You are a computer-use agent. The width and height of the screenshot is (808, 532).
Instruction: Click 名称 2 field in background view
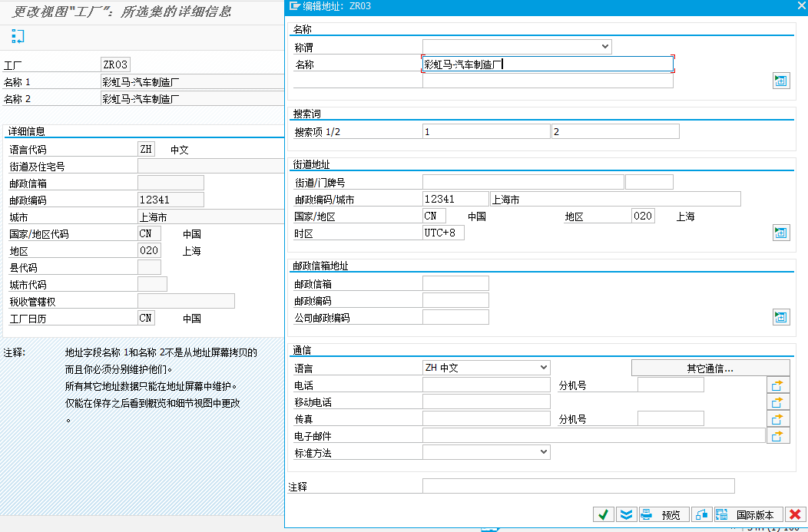(192, 98)
